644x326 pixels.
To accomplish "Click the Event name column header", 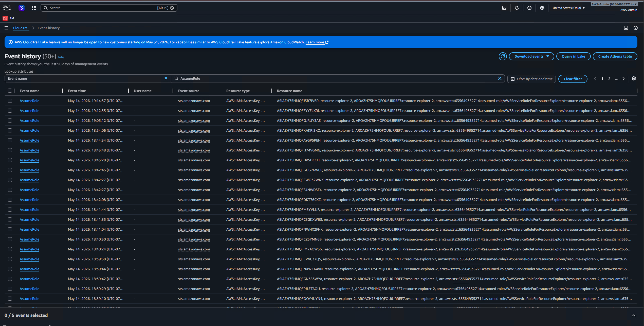I will (29, 91).
